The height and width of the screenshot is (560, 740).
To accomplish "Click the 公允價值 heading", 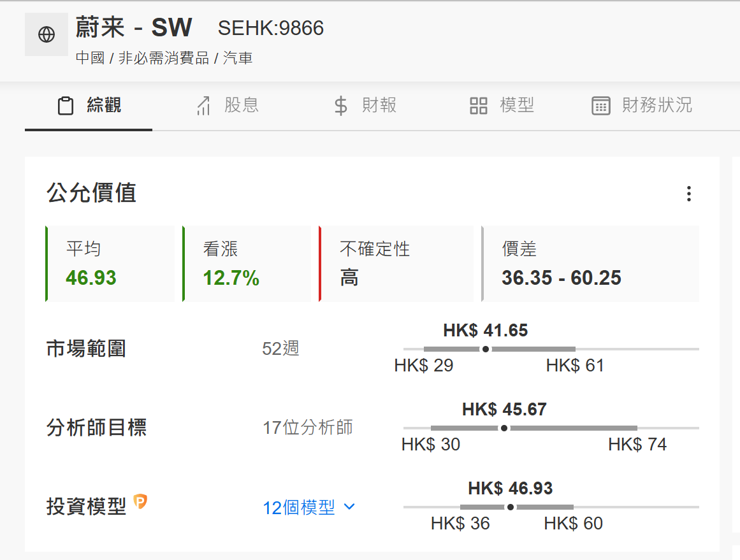I will click(x=92, y=193).
